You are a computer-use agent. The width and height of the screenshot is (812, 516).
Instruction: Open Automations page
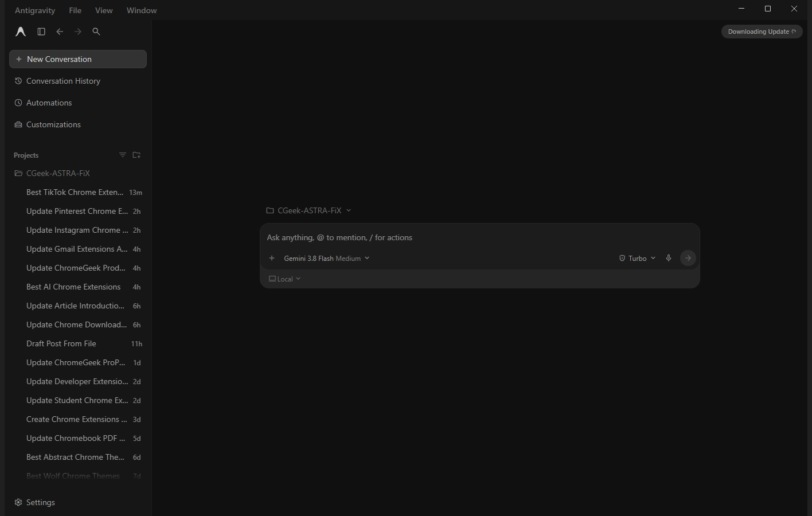(x=78, y=103)
